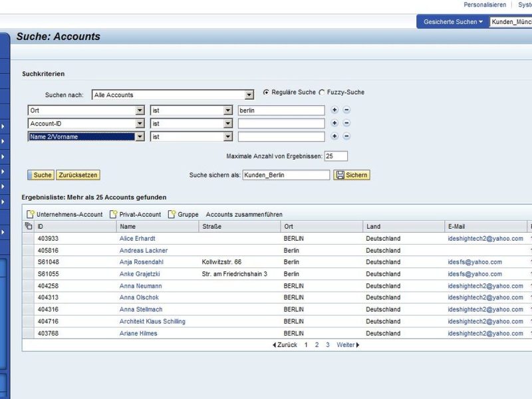Sort by the Straße column header
Viewport: 532px width, 399px height.
(240, 226)
